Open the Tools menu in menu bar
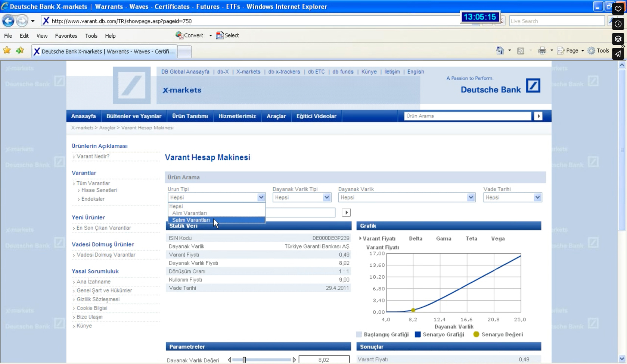This screenshot has width=627, height=364. pos(91,36)
